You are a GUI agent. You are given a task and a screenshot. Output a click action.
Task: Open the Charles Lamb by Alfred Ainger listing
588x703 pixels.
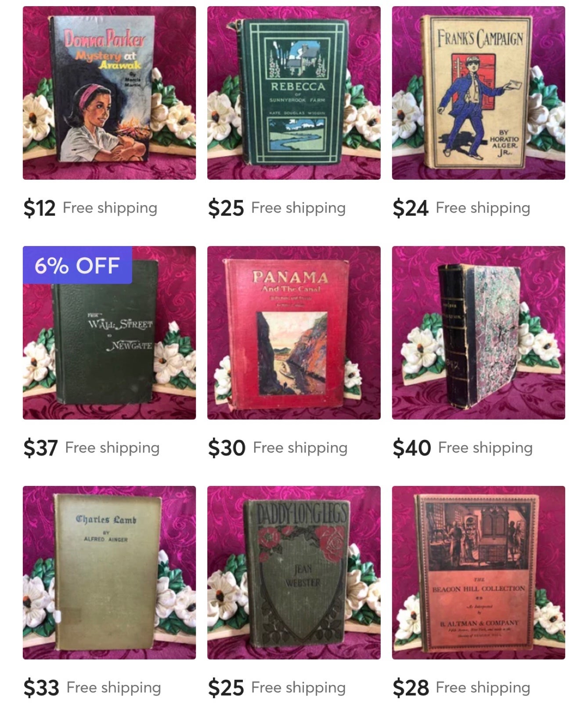coord(109,573)
